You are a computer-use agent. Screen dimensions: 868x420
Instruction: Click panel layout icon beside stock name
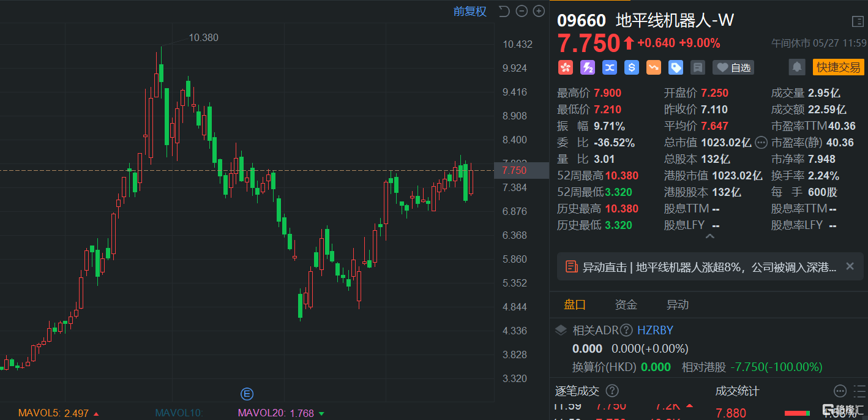857,21
